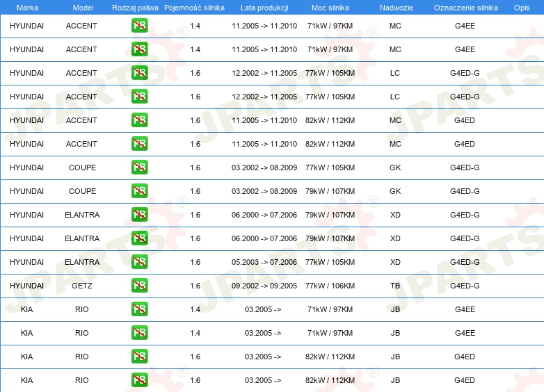The image size is (544, 392).
Task: Click body code GK in the COUPE 77kW row
Action: point(395,168)
